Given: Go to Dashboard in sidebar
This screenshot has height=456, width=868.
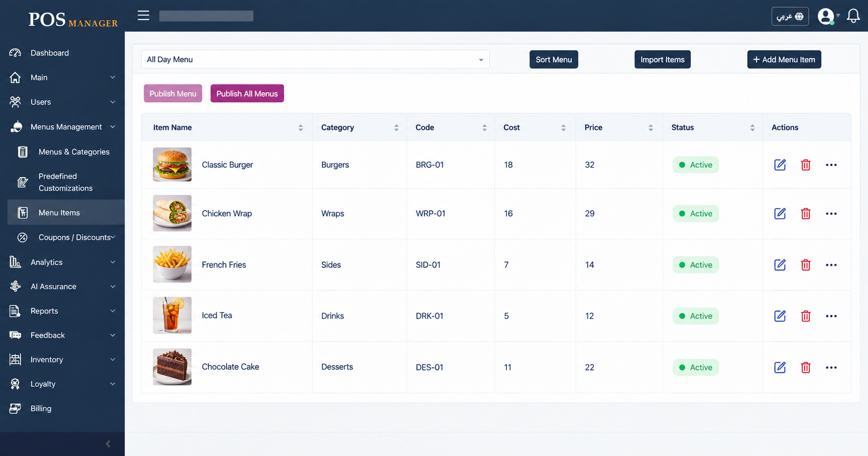Looking at the screenshot, I should pyautogui.click(x=50, y=53).
